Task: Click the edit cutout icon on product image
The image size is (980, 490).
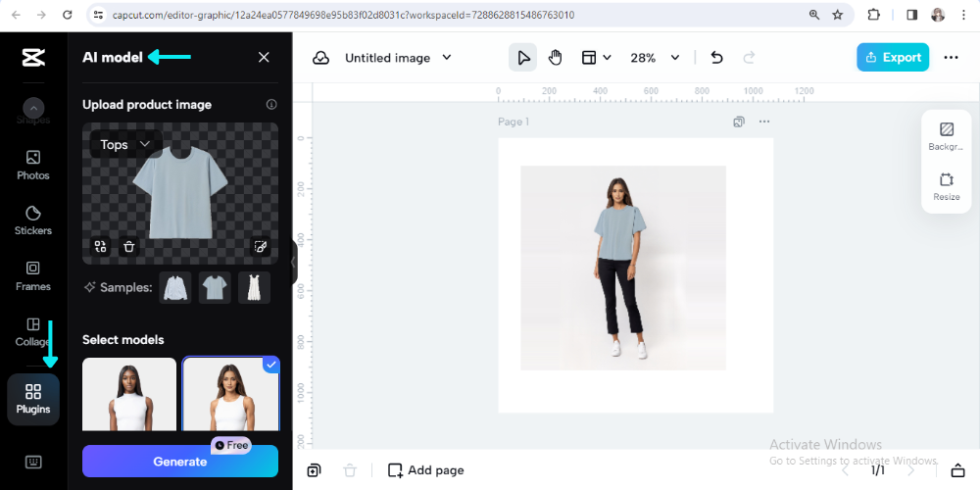Action: 260,246
